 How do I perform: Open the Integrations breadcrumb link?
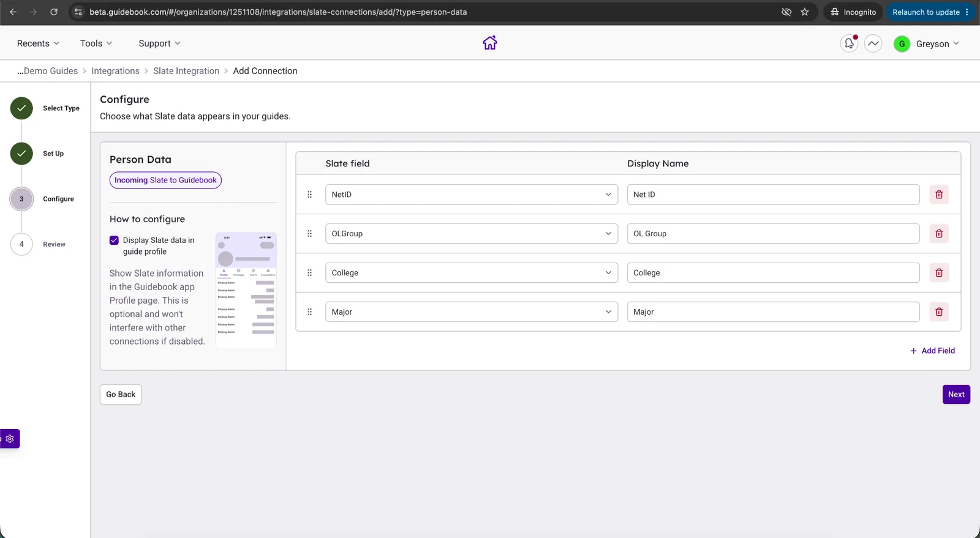click(116, 71)
